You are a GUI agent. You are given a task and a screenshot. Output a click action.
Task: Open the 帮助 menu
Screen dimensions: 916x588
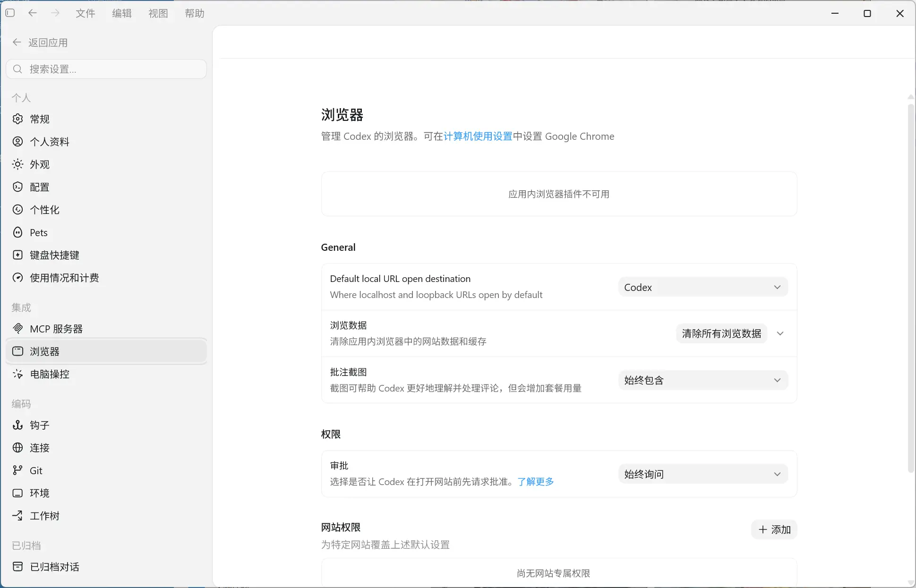pos(195,13)
